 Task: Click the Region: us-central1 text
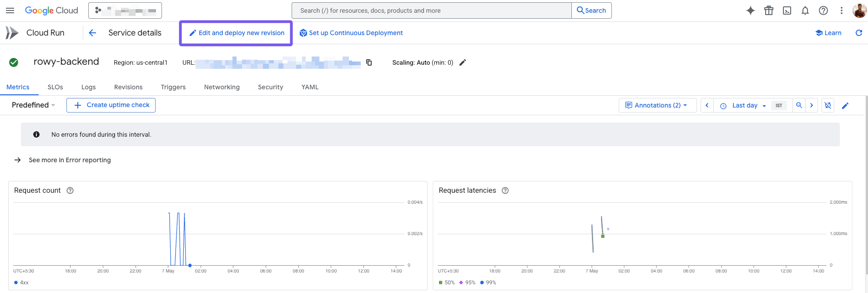[141, 62]
